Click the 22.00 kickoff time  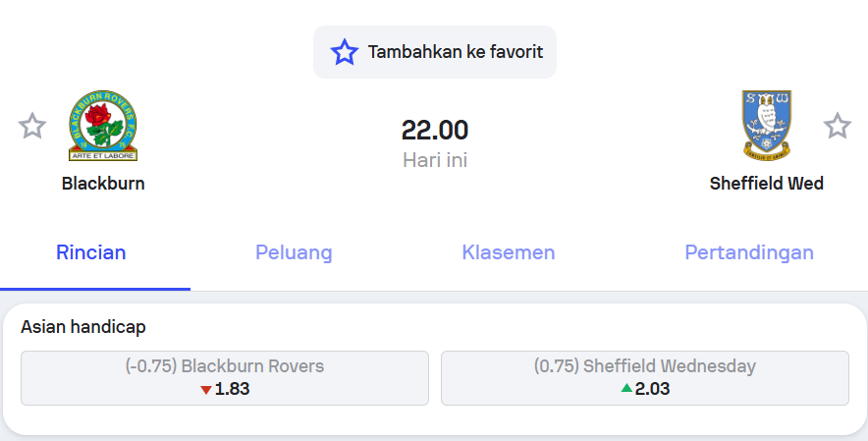pos(435,130)
